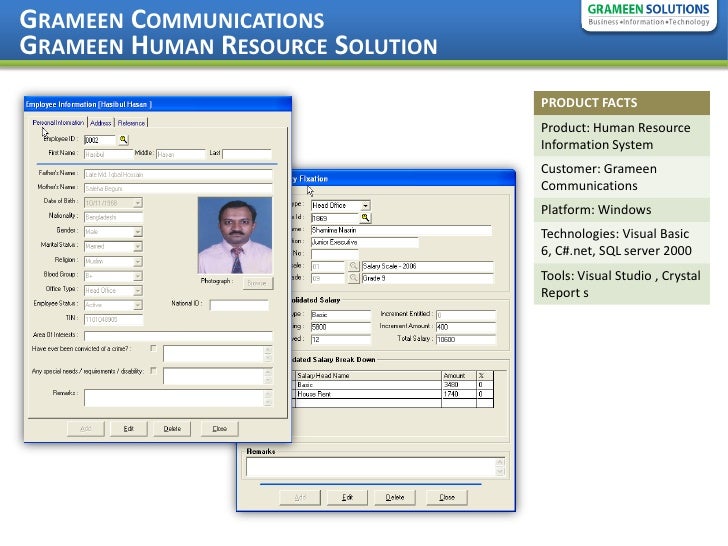This screenshot has height=546, width=728.
Task: Expand the Blood Group dropdown
Action: pos(137,276)
